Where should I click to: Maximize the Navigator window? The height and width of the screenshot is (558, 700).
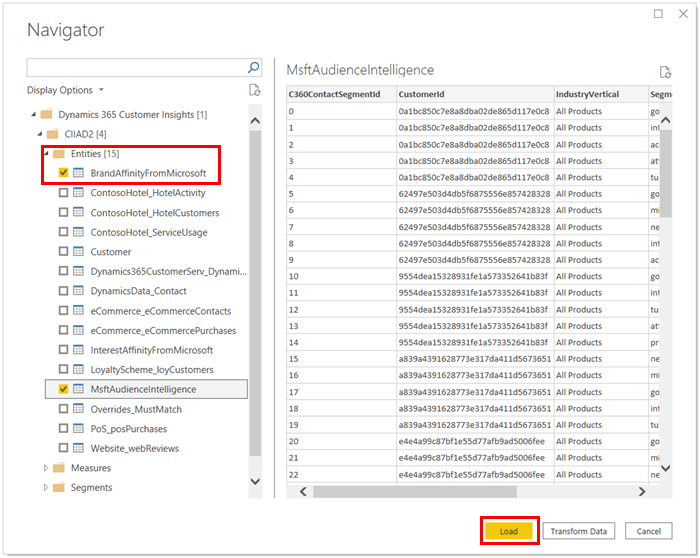click(x=658, y=14)
